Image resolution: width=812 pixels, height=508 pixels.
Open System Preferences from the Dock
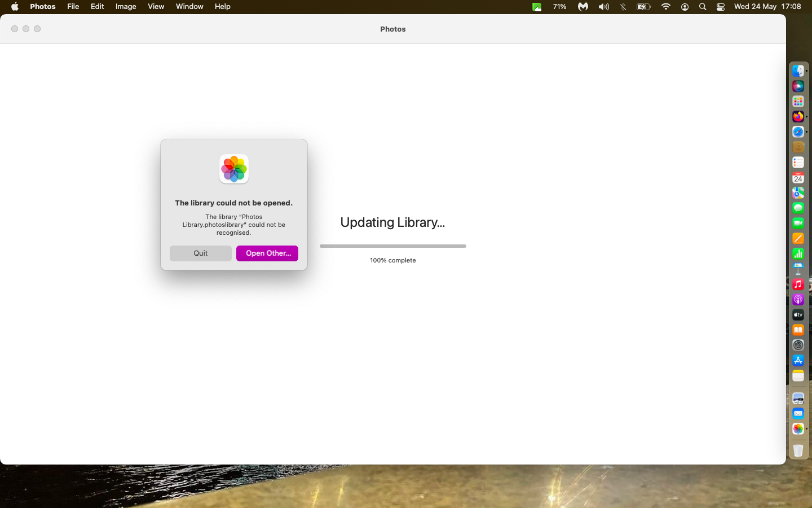pos(798,345)
